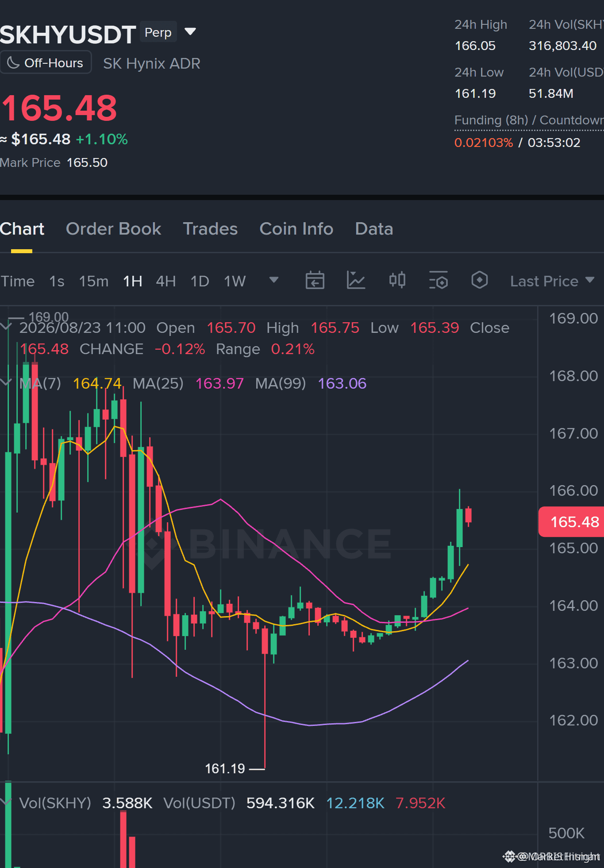
Task: Select the 15m interval
Action: tap(94, 281)
